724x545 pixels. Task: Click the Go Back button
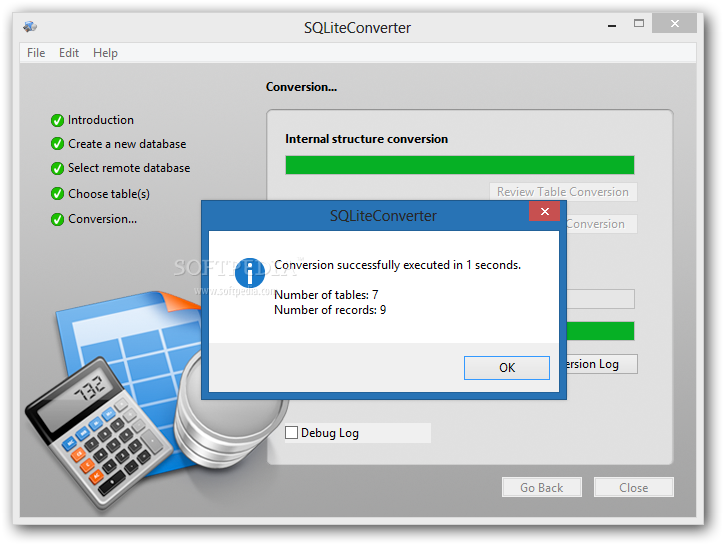(542, 487)
